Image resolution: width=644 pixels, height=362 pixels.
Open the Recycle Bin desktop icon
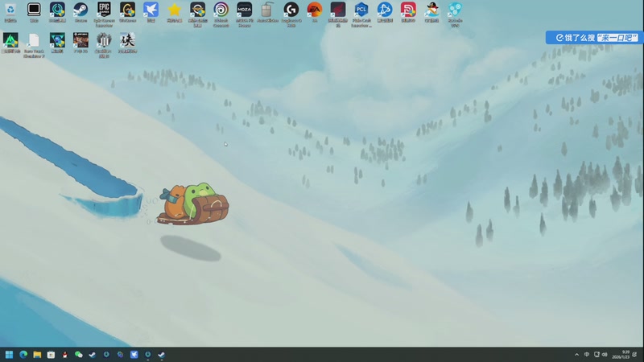tap(10, 12)
